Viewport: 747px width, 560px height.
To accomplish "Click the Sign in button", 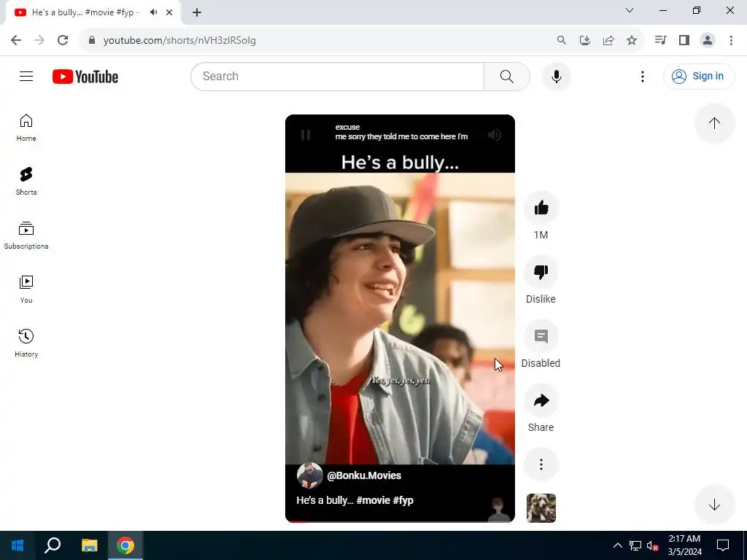I will click(x=699, y=76).
